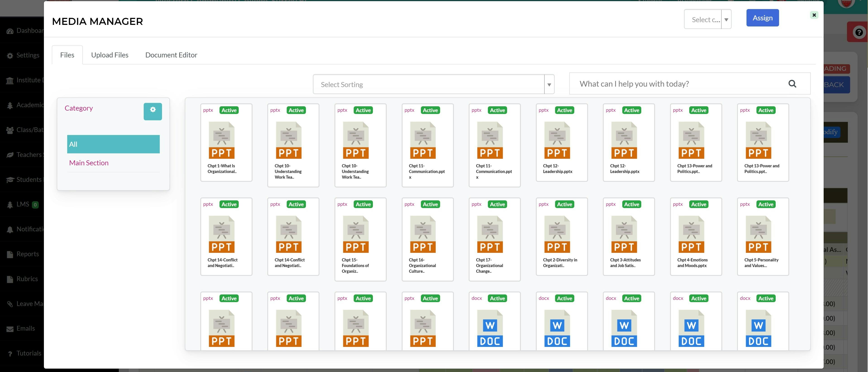Open the Select Sorting dropdown
Viewport: 868px width, 372px height.
click(x=434, y=84)
